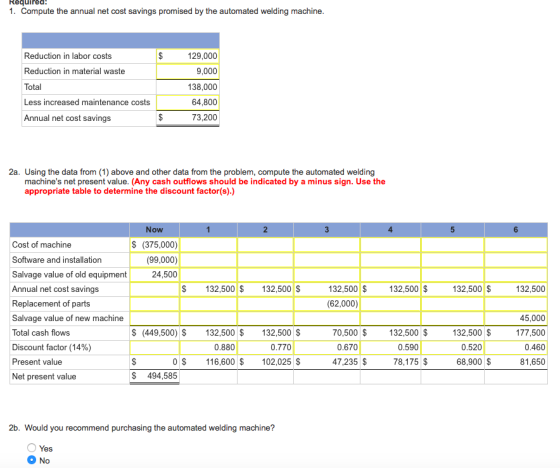
Task: Select the Total 138,000 cell
Action: pos(188,87)
